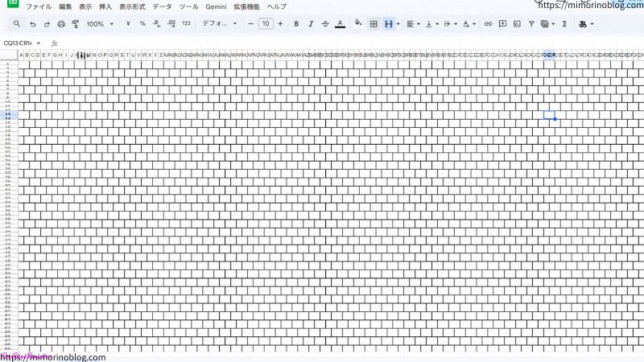Select column N header
The width and height of the screenshot is (644, 362).
point(94,55)
